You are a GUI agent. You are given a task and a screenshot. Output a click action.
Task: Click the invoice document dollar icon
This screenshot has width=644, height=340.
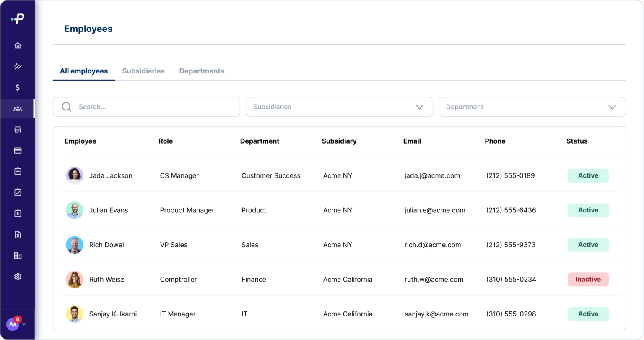click(18, 235)
